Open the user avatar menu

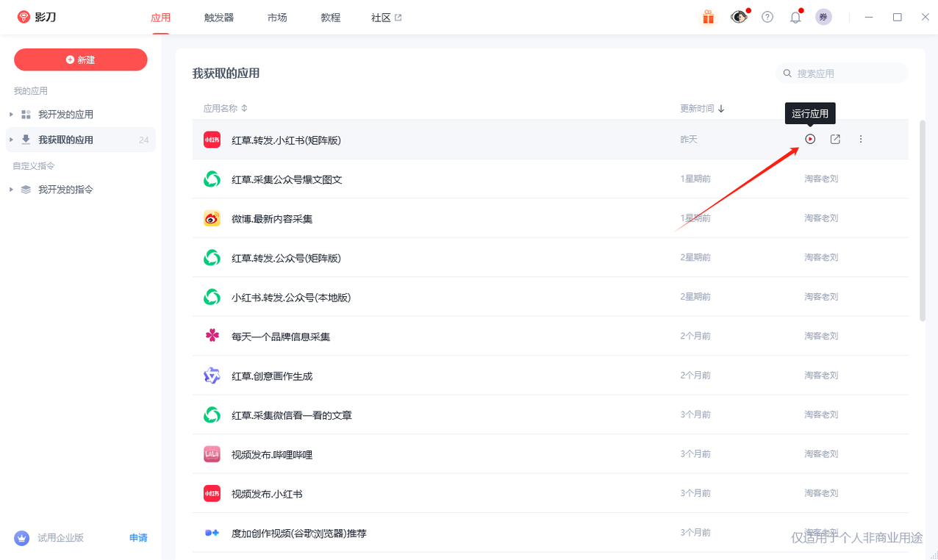pyautogui.click(x=824, y=17)
